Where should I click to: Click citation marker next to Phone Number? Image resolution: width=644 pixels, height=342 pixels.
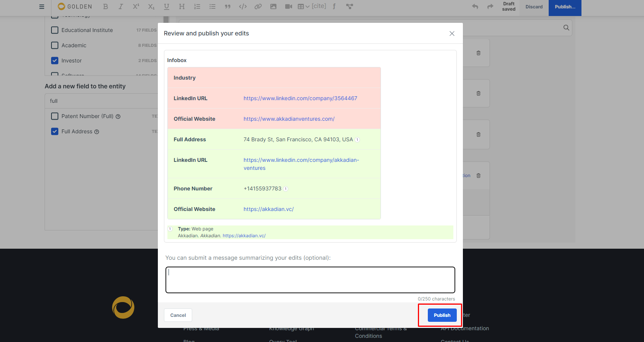coord(286,189)
